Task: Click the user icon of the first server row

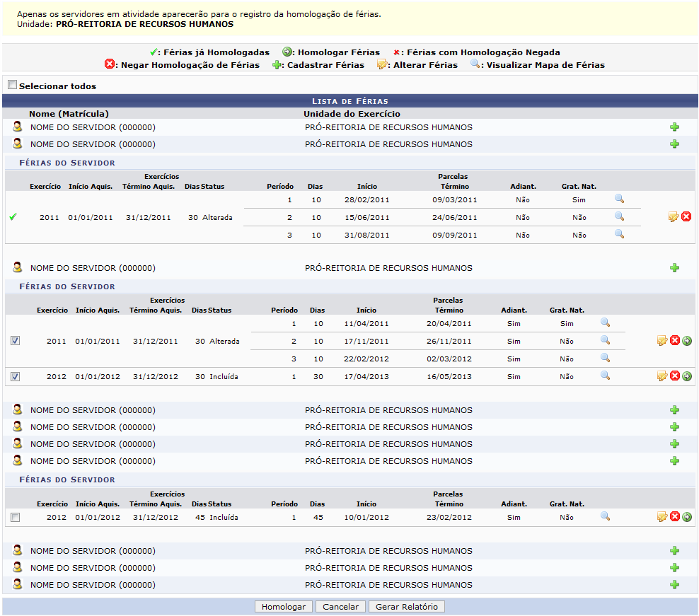Action: (18, 127)
